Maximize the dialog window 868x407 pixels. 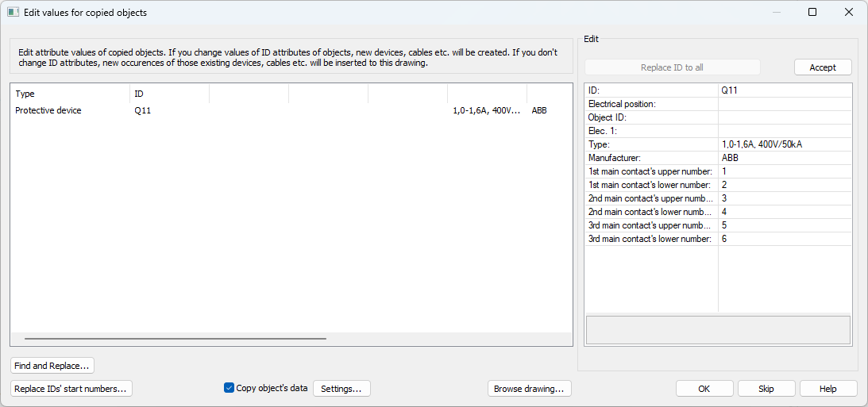[x=812, y=13]
